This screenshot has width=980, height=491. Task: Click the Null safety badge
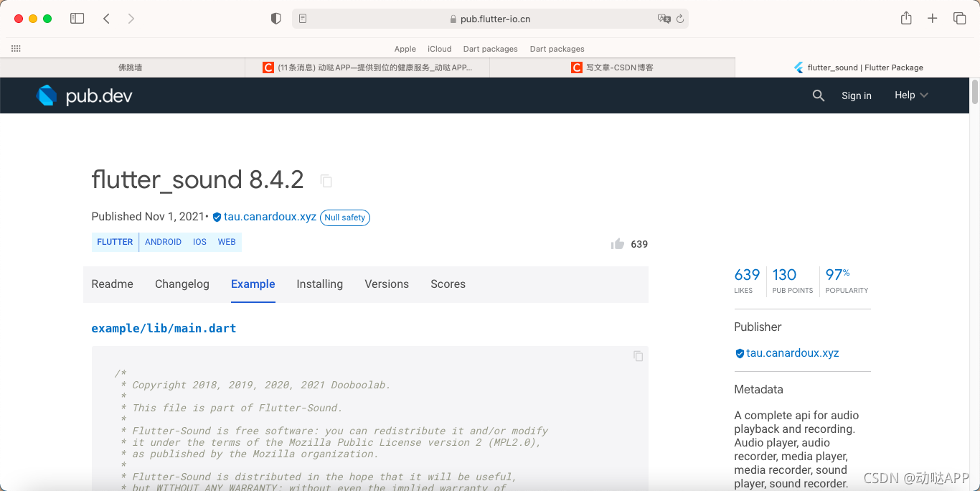point(345,218)
